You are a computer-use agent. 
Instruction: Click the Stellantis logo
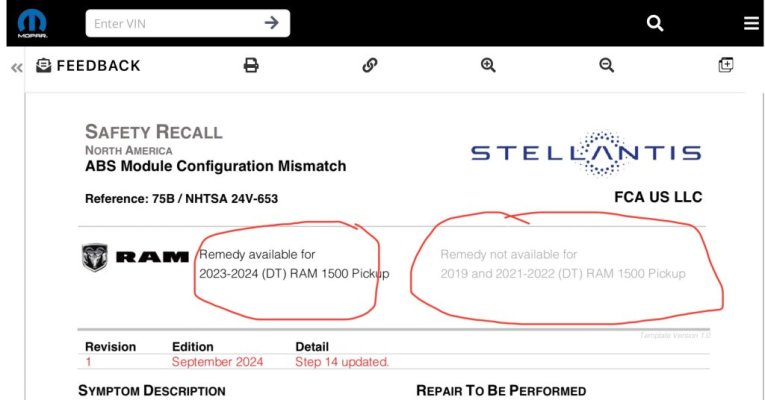[x=586, y=153]
